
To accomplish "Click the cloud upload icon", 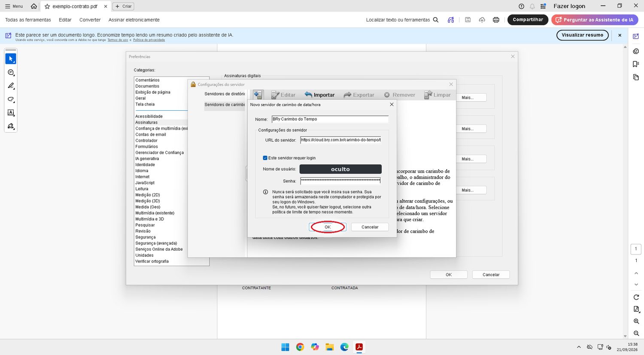I will point(482,20).
